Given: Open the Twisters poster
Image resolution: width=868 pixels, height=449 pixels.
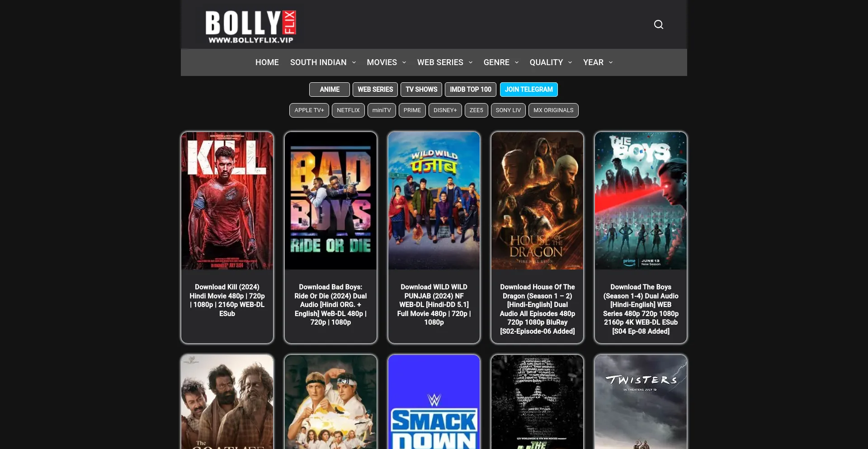Looking at the screenshot, I should 641,402.
